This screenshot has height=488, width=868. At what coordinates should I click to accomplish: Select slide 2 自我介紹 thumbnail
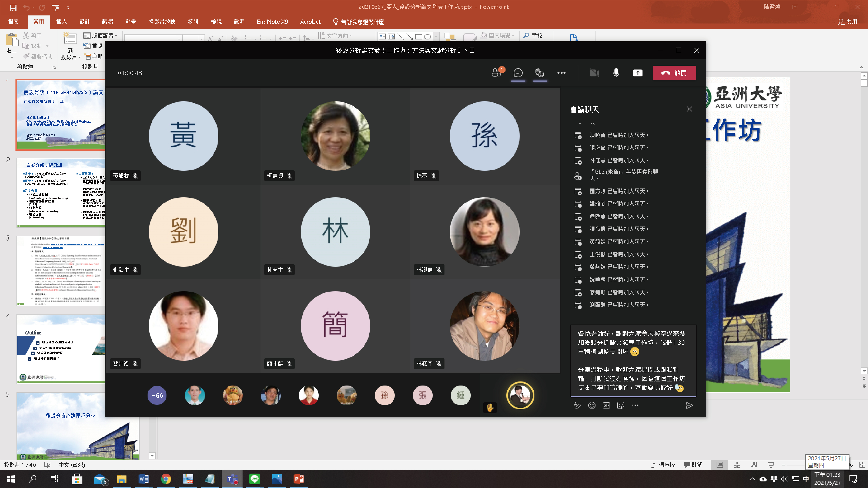61,193
